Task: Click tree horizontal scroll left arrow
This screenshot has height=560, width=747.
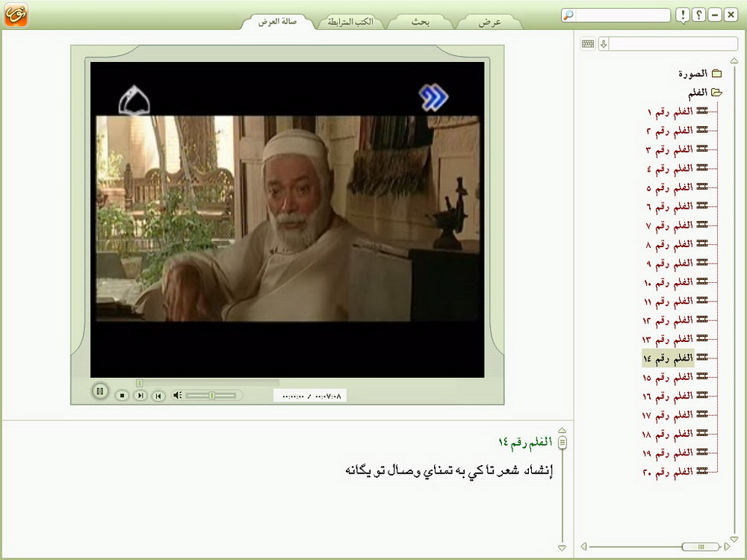Action: (583, 547)
